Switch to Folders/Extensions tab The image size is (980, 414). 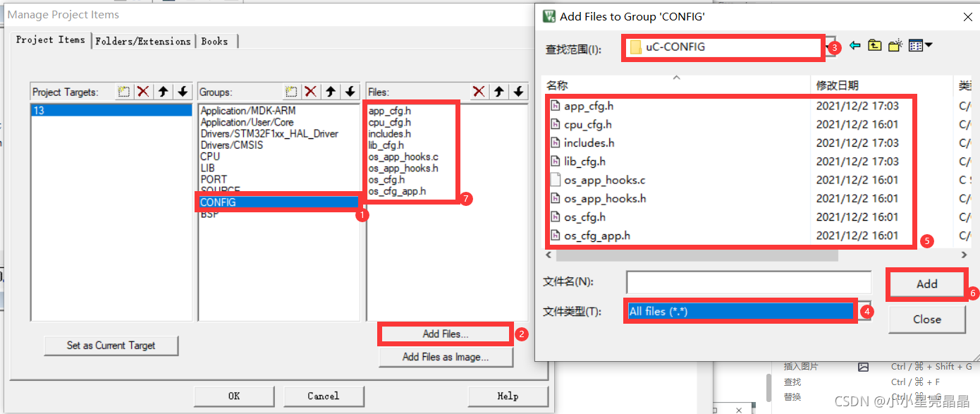pyautogui.click(x=143, y=41)
